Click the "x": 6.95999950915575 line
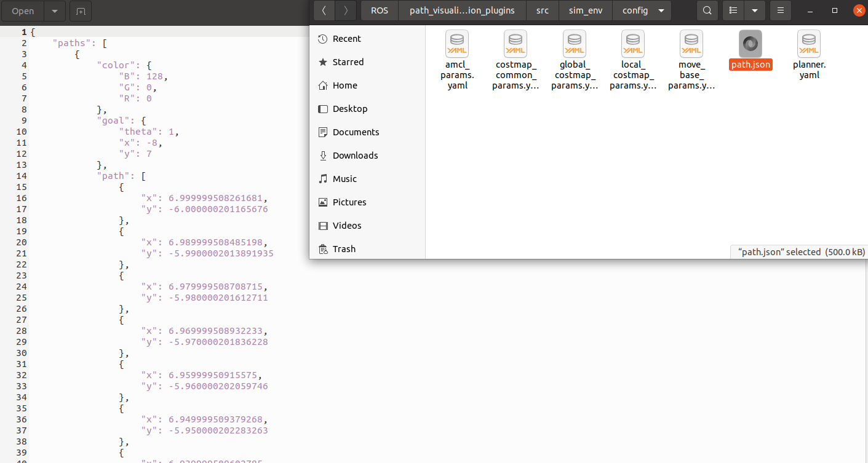The width and height of the screenshot is (868, 463). point(202,375)
